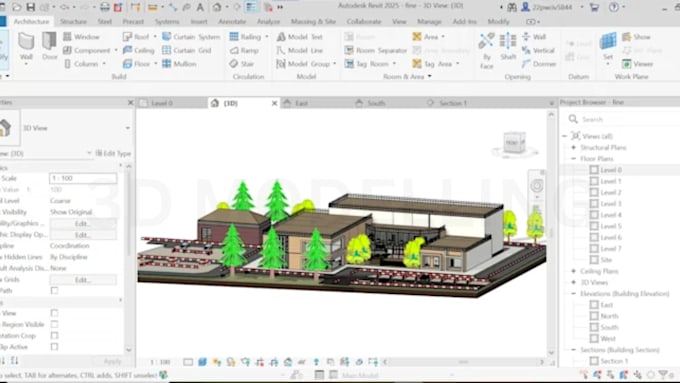Open the Structure ribbon tab
The width and height of the screenshot is (680, 383).
pyautogui.click(x=73, y=21)
